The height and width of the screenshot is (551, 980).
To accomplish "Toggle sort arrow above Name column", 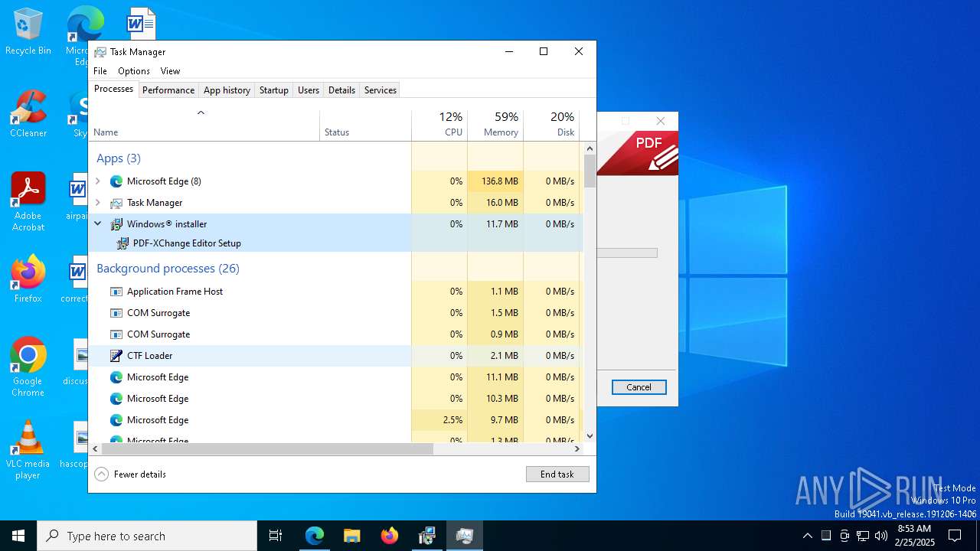I will click(201, 112).
